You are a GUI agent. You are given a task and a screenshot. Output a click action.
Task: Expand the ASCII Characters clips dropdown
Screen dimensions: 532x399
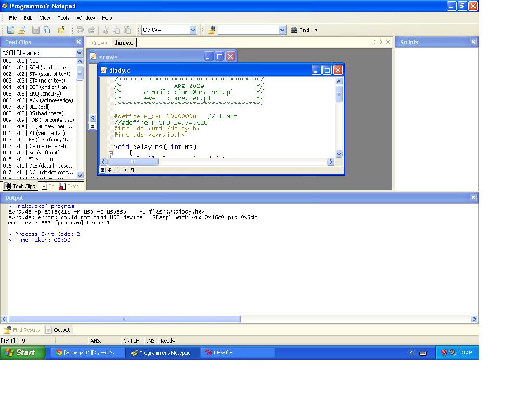(79, 52)
